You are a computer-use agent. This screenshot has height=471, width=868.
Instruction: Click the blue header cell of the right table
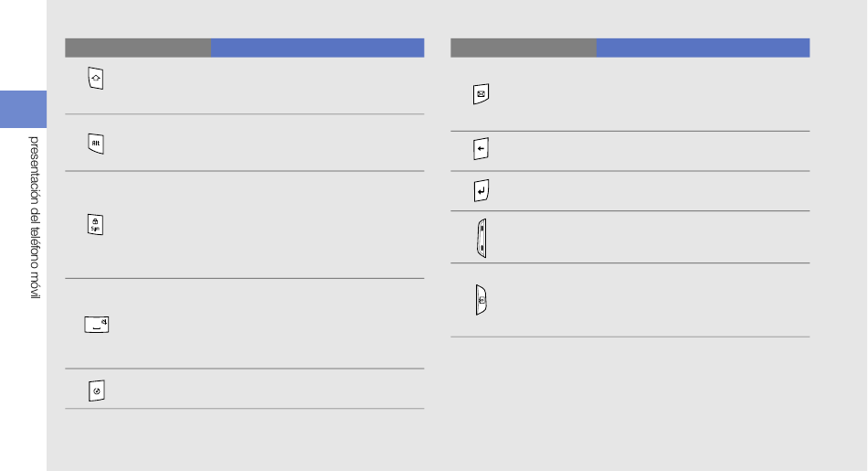pos(703,48)
